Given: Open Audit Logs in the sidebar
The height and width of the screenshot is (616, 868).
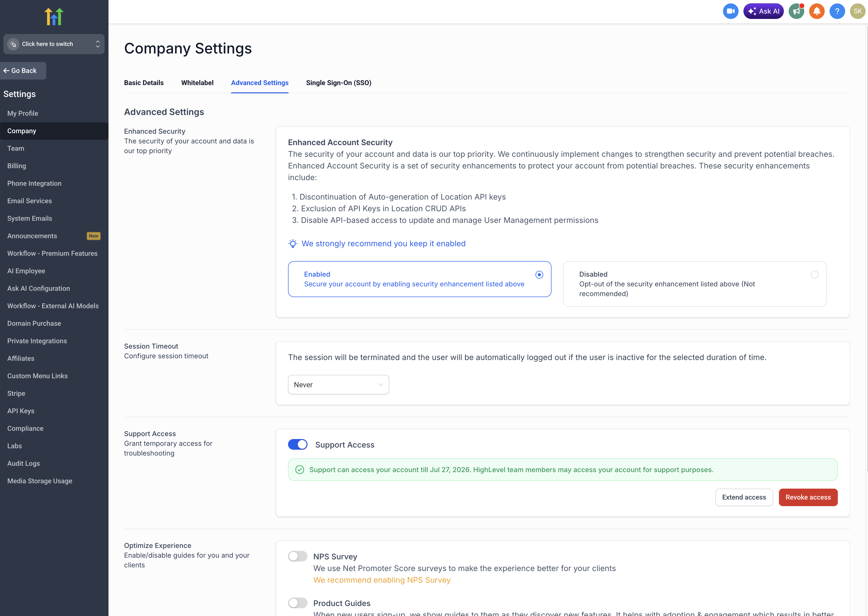Looking at the screenshot, I should pos(24,463).
